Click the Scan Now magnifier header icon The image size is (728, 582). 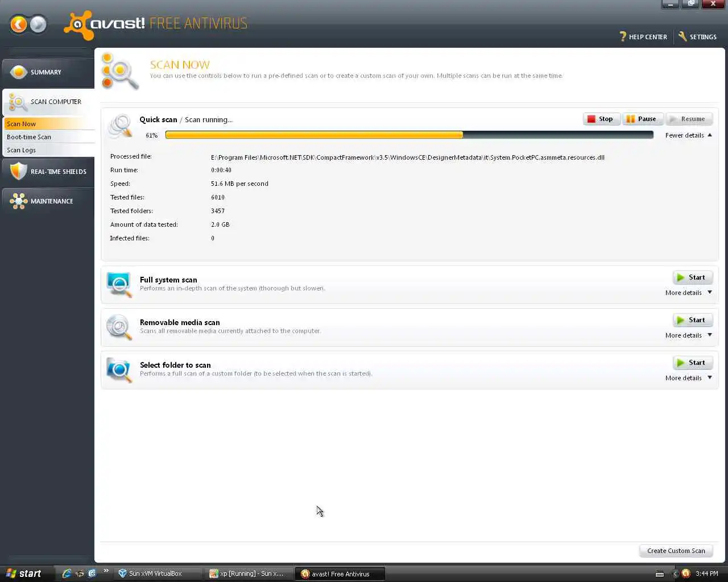pyautogui.click(x=119, y=72)
